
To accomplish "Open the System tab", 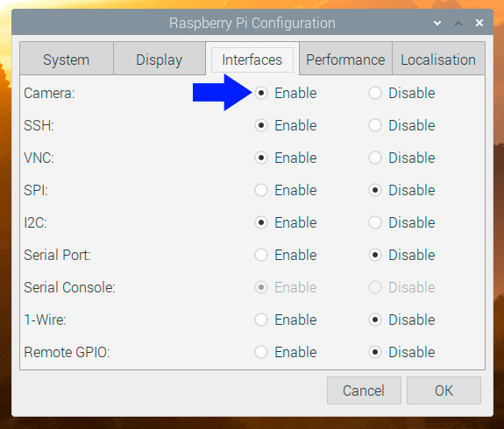I will click(x=67, y=59).
